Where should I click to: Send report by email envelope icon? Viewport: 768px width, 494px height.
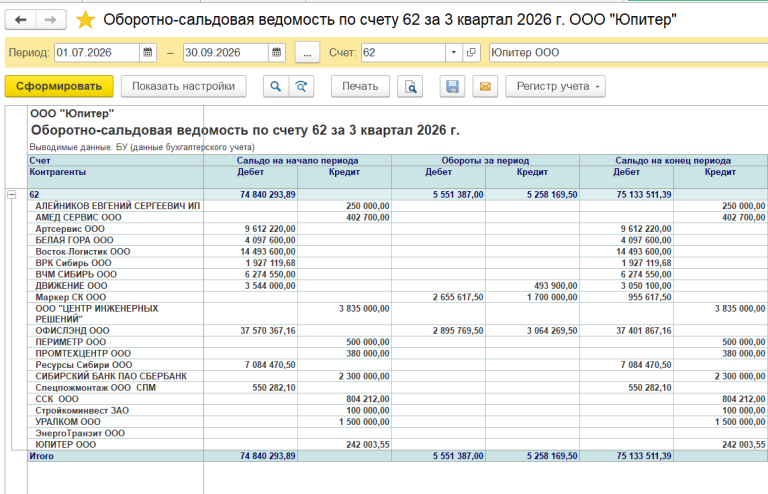(485, 86)
